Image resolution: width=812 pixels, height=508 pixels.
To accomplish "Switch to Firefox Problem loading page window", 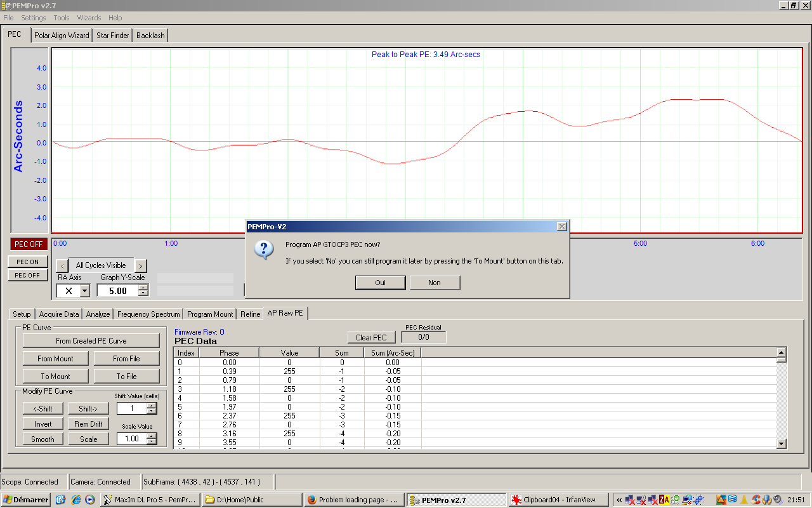I will [355, 500].
